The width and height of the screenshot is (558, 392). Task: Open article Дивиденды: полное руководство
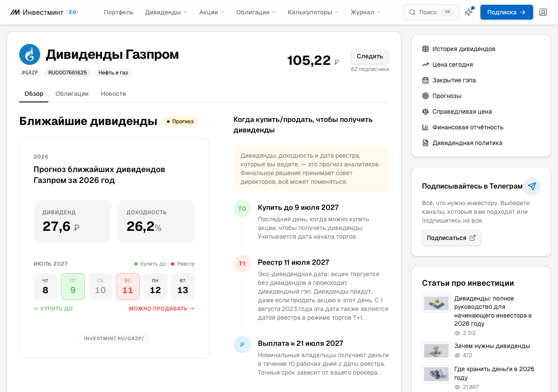point(493,311)
